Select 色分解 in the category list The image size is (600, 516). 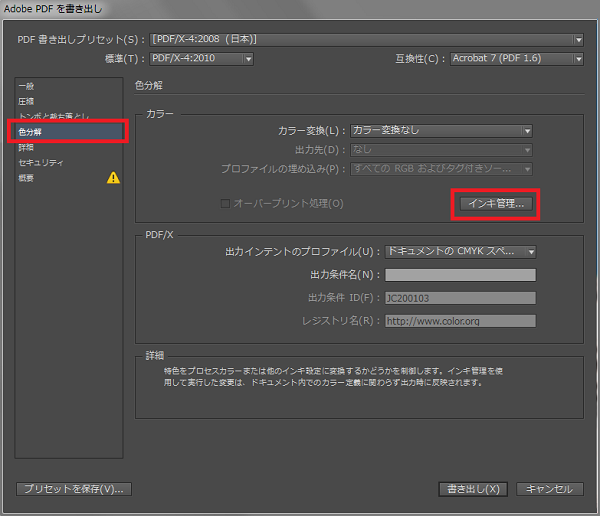pos(69,132)
